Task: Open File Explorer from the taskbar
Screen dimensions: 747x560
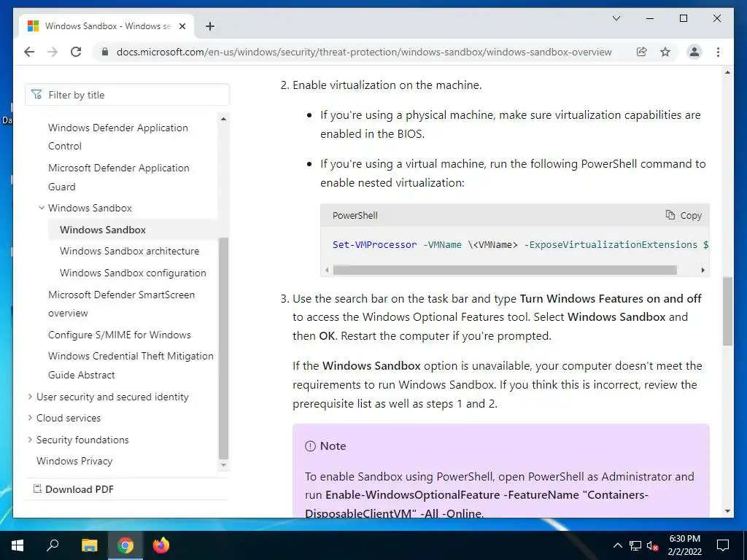Action: click(x=89, y=545)
